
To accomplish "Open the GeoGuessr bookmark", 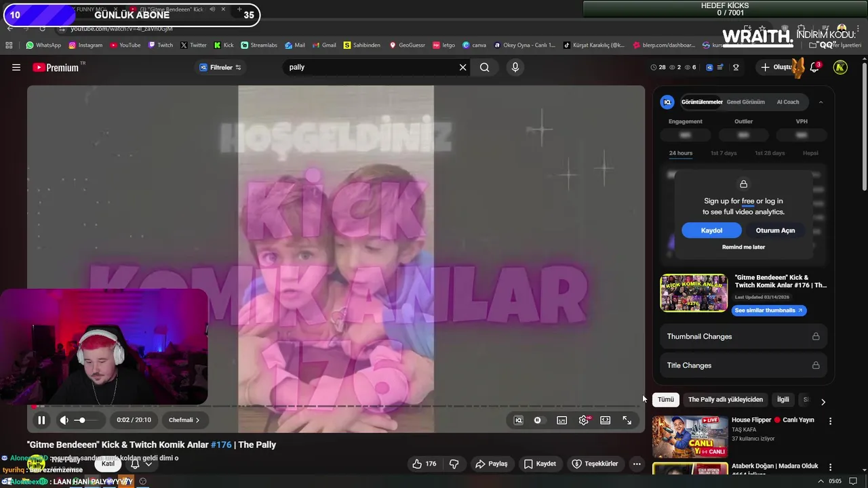I will pos(407,45).
